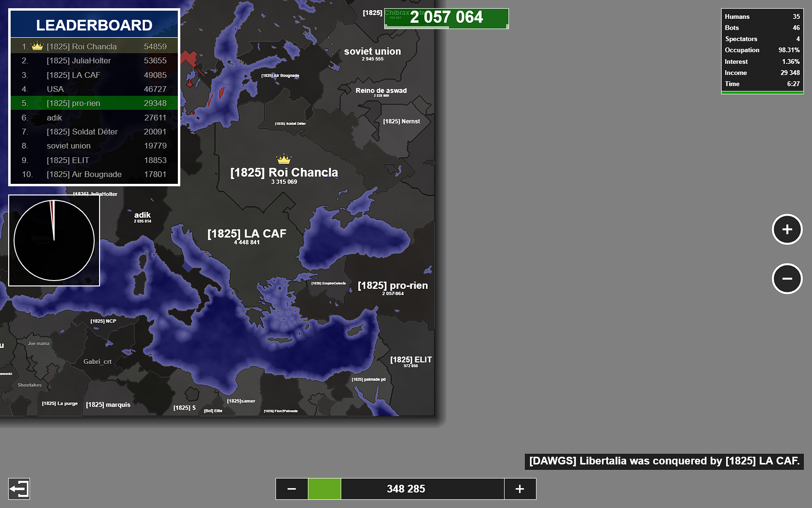Image resolution: width=812 pixels, height=508 pixels.
Task: Select adik leaderboard row
Action: click(x=94, y=118)
